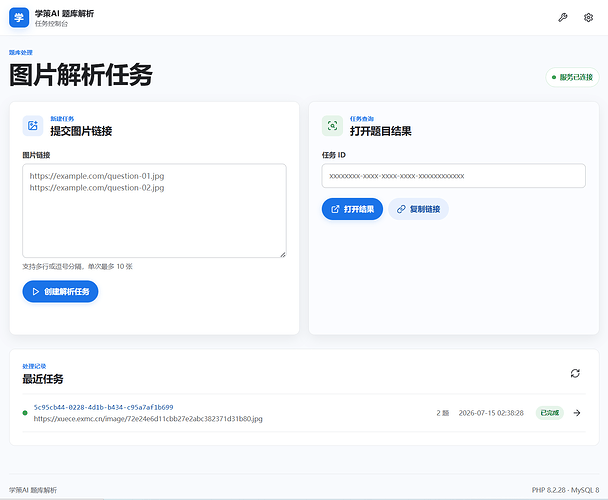Open task link 5c95cb44-0228-4d1b-b434-c95a7af1b699
This screenshot has height=500, width=608.
103,407
